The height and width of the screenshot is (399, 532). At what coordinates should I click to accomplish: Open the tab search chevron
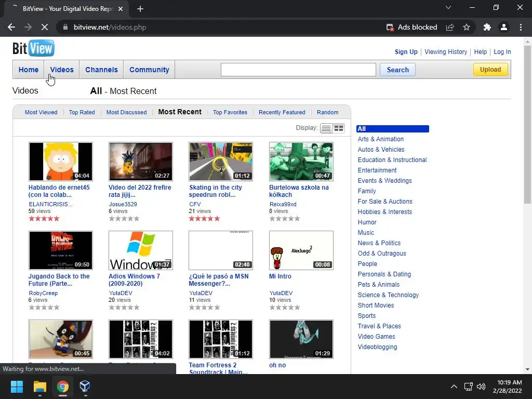pyautogui.click(x=448, y=7)
